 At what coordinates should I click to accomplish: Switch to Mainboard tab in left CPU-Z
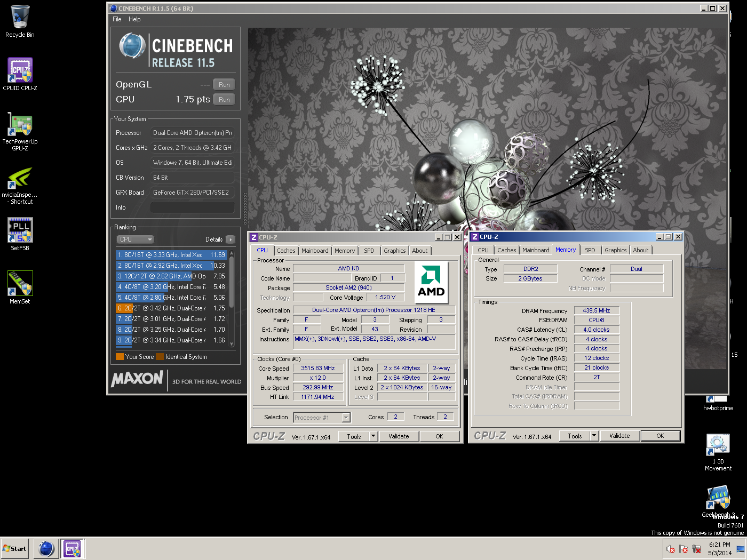click(x=315, y=251)
